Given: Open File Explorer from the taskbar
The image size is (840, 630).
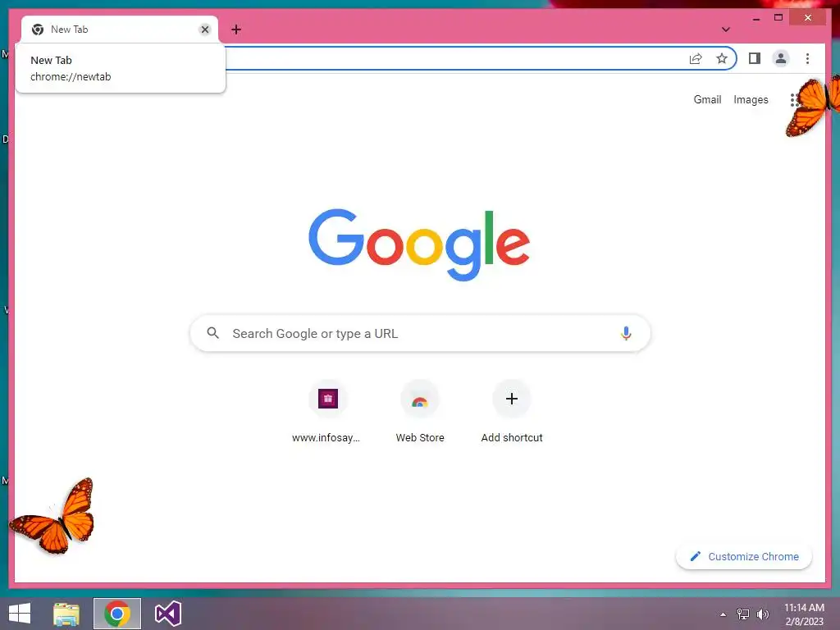Looking at the screenshot, I should pyautogui.click(x=66, y=614).
